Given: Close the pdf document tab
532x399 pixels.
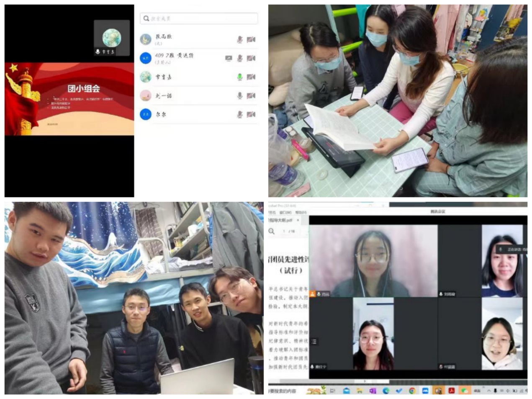Looking at the screenshot, I should (298, 220).
